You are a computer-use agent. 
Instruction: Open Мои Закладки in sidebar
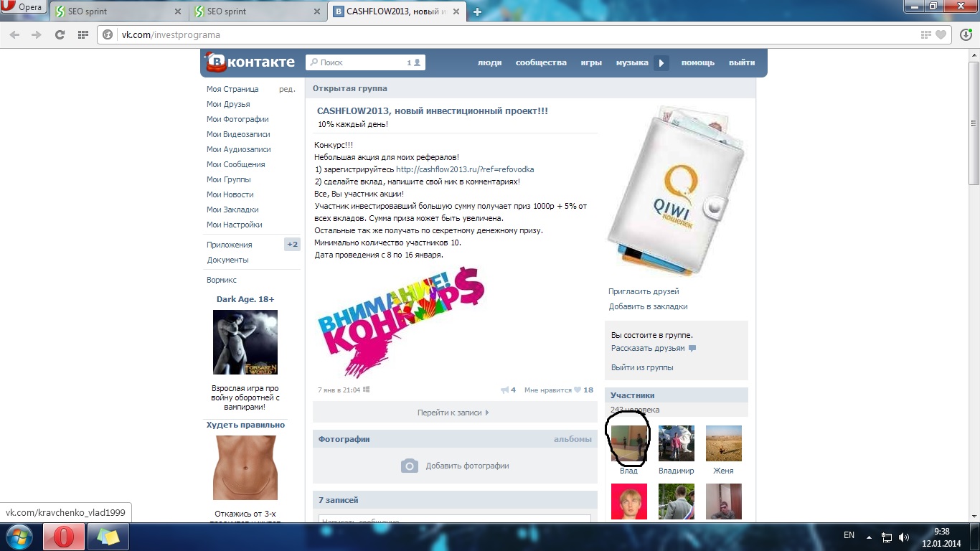point(232,209)
